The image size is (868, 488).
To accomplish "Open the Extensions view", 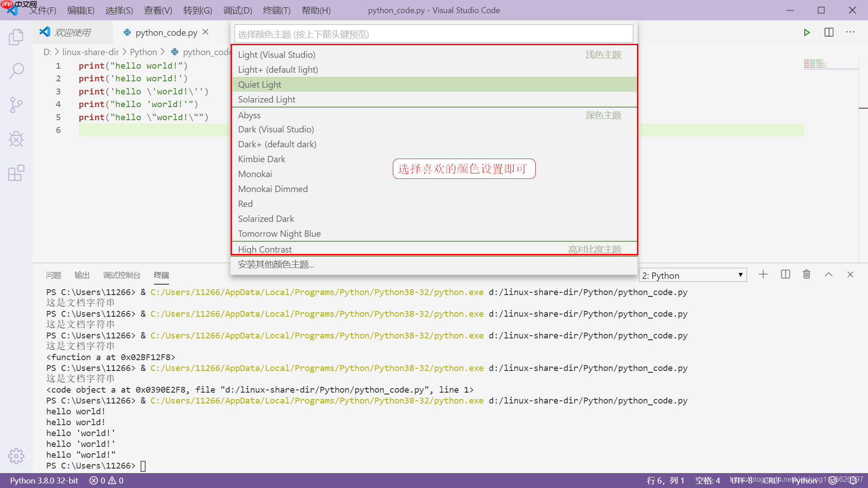I will click(16, 173).
